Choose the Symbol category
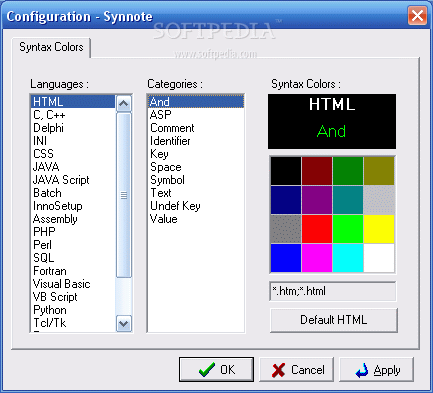Image resolution: width=433 pixels, height=393 pixels. [196, 180]
